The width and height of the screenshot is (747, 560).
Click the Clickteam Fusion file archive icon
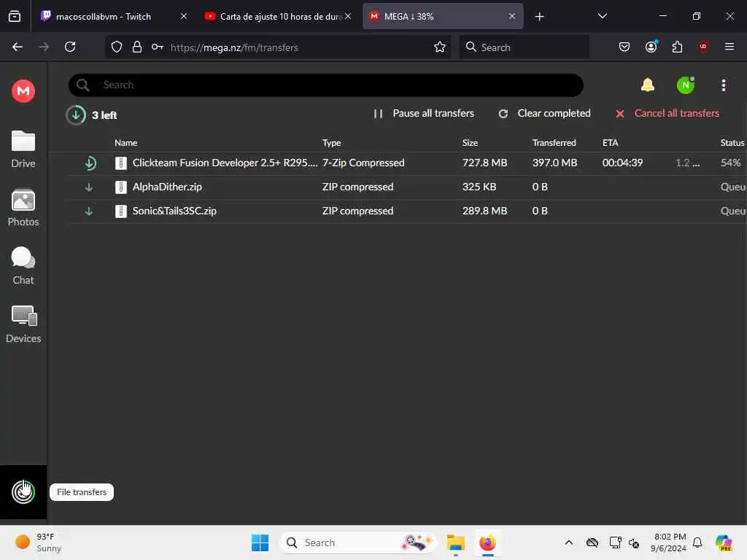coord(121,163)
